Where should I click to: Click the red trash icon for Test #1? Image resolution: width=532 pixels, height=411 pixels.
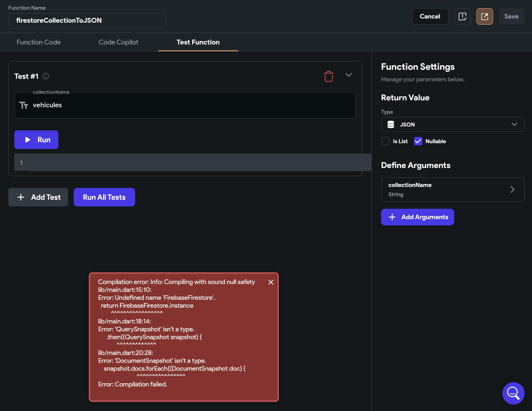328,76
